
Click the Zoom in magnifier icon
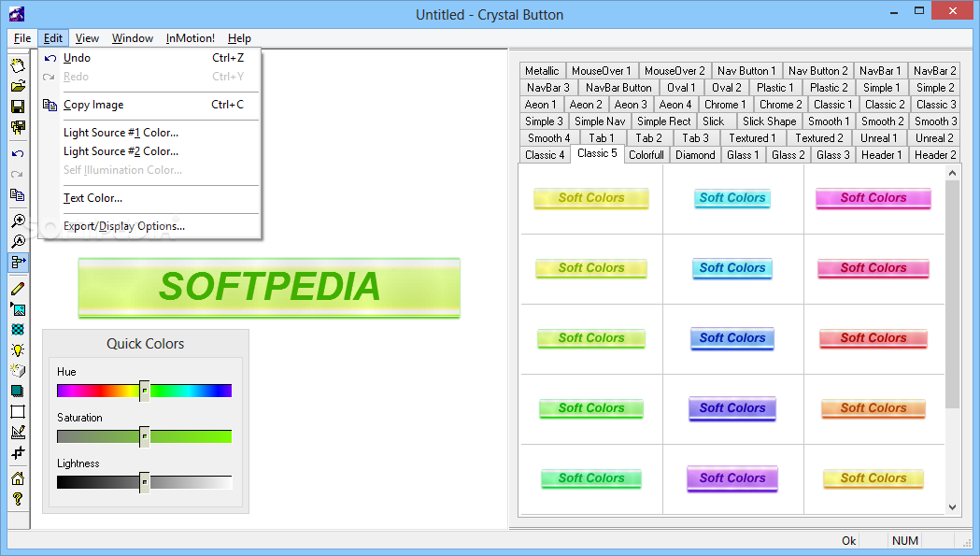(18, 221)
